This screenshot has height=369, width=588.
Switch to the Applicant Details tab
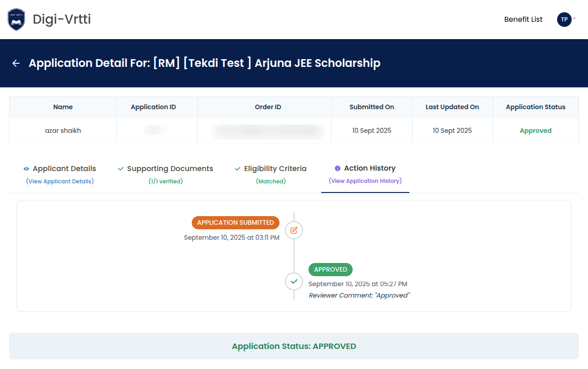(64, 169)
